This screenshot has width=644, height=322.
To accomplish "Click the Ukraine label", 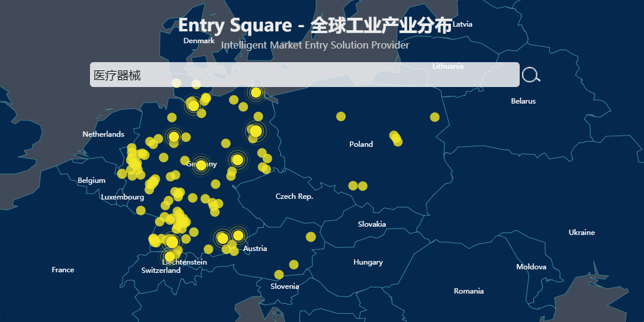I will click(582, 233).
